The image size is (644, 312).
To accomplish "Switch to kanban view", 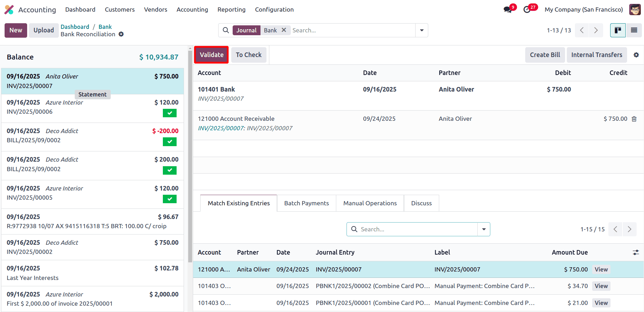I will pyautogui.click(x=618, y=30).
